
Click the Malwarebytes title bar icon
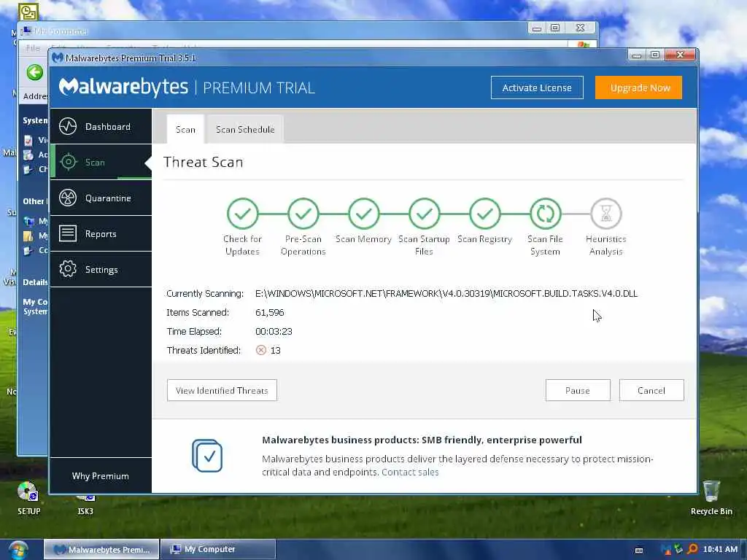[57, 58]
